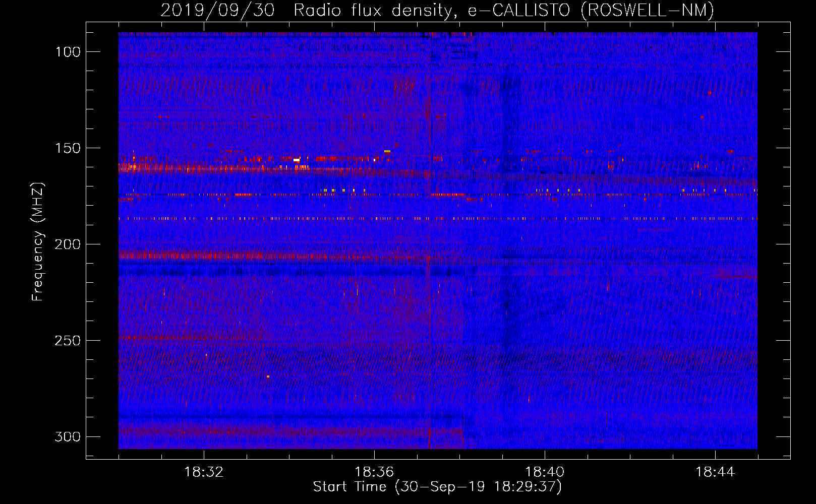Viewport: 816px width, 504px height.
Task: Select the '100' frequency axis label
Action: tap(68, 52)
